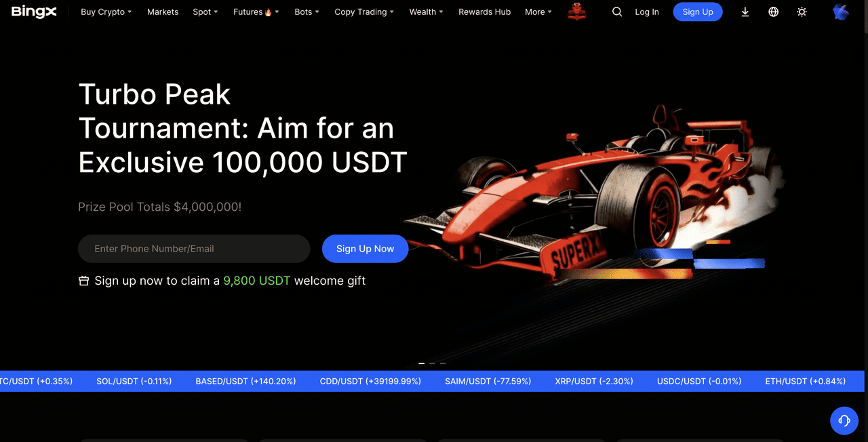
Task: Click the blue gem avatar icon
Action: (x=841, y=12)
